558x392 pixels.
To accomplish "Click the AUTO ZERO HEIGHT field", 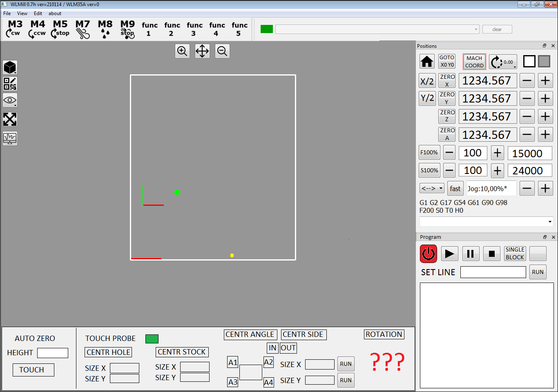I will pos(53,353).
